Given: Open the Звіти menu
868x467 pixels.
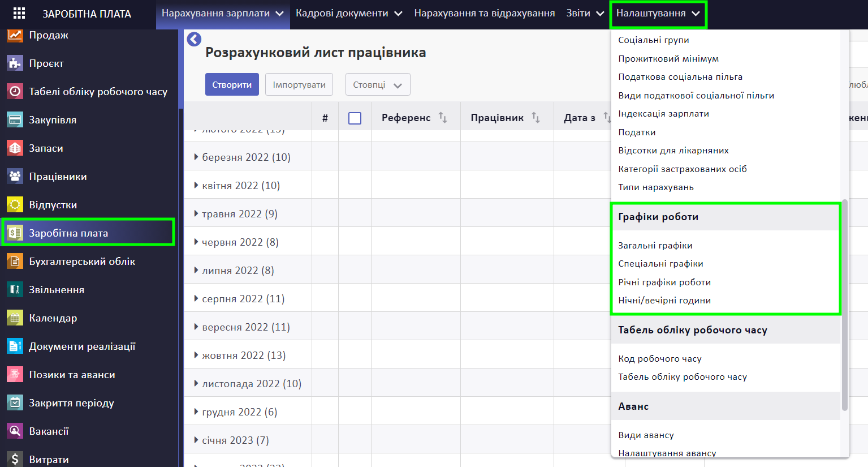Looking at the screenshot, I should (585, 14).
